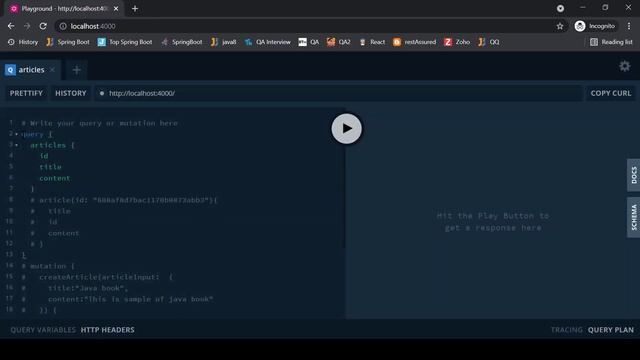Reload the localhost page
This screenshot has width=640, height=360.
43,26
